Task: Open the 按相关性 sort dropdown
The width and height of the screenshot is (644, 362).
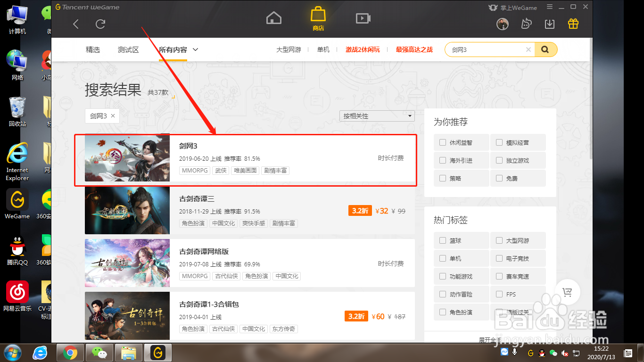Action: (x=377, y=116)
